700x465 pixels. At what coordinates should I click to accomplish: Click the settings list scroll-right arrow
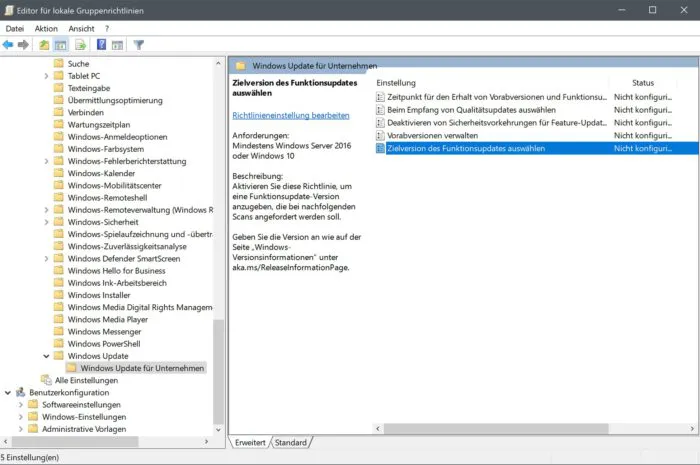(x=692, y=428)
